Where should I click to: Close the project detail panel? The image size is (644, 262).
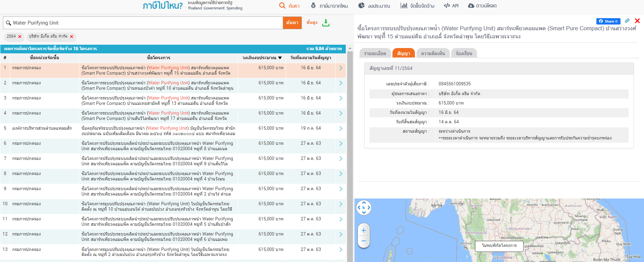(637, 21)
